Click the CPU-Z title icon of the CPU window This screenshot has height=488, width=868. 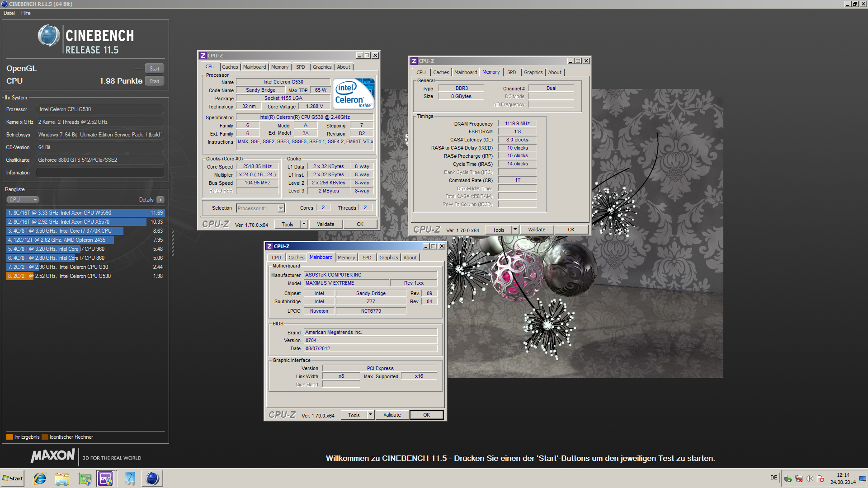203,56
